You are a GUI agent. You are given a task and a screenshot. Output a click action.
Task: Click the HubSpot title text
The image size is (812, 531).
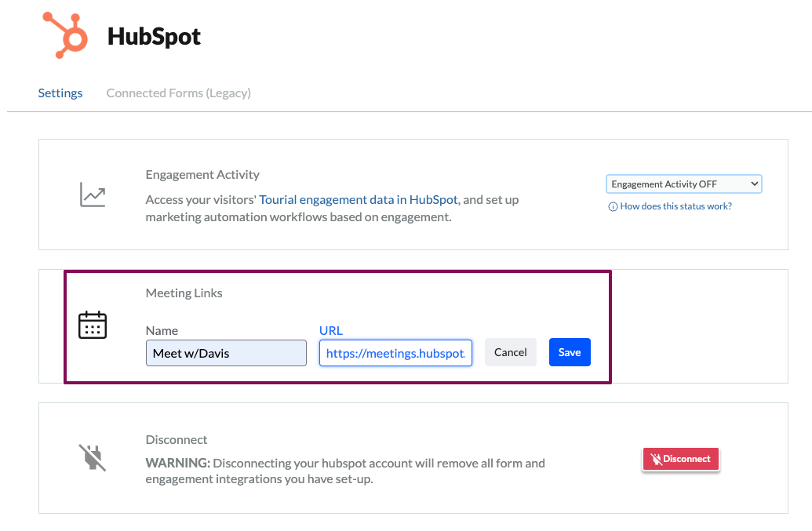(x=154, y=36)
